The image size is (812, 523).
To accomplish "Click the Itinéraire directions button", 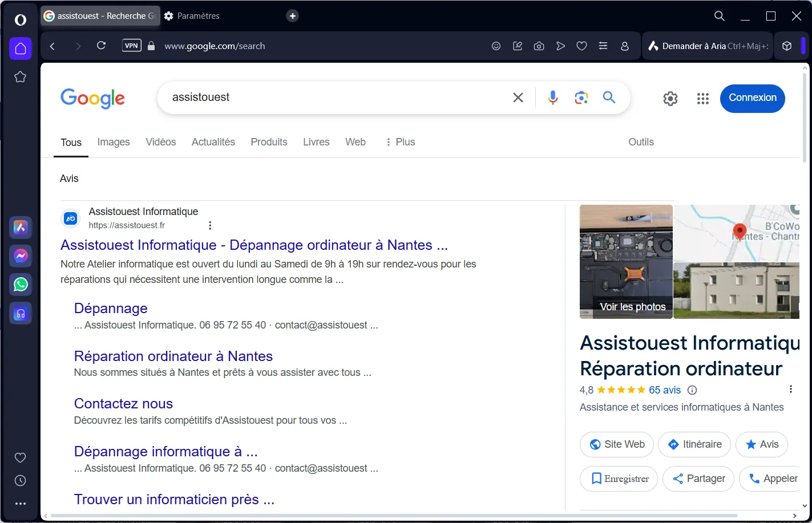I will pos(694,444).
